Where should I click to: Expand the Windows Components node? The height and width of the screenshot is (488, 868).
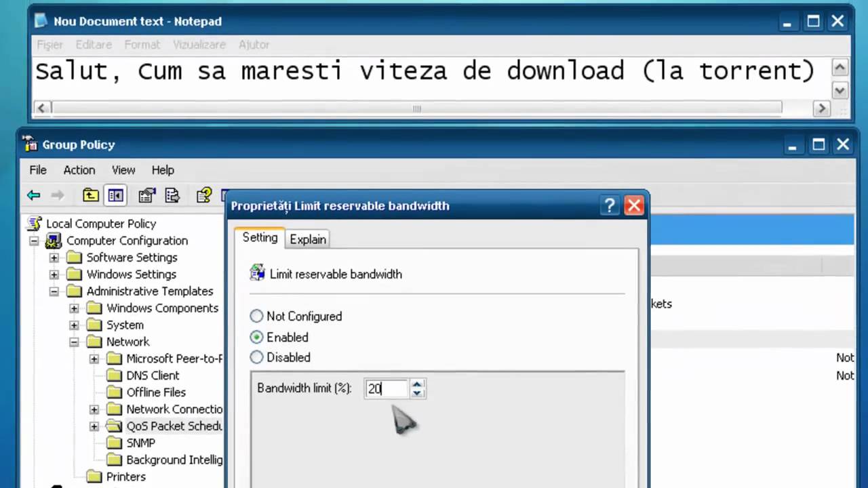click(74, 308)
